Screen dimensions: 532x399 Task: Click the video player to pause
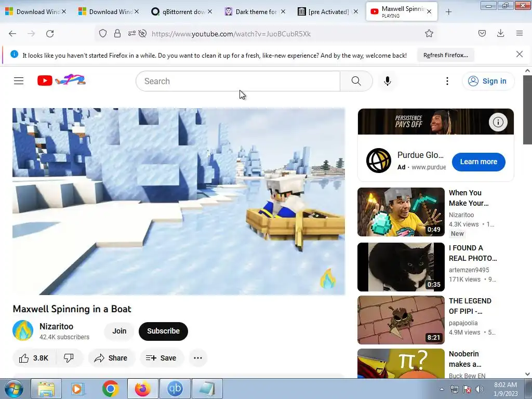pyautogui.click(x=179, y=202)
